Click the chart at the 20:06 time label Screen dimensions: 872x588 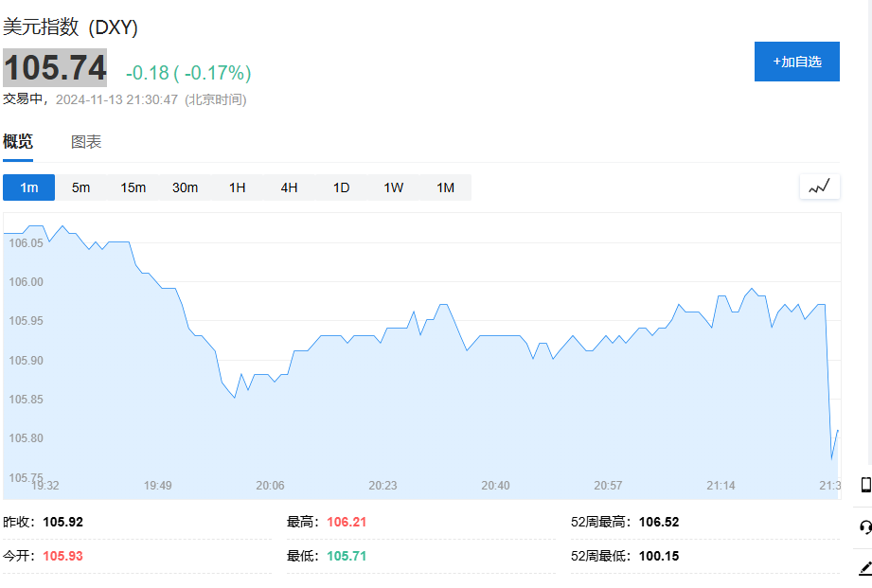(270, 485)
